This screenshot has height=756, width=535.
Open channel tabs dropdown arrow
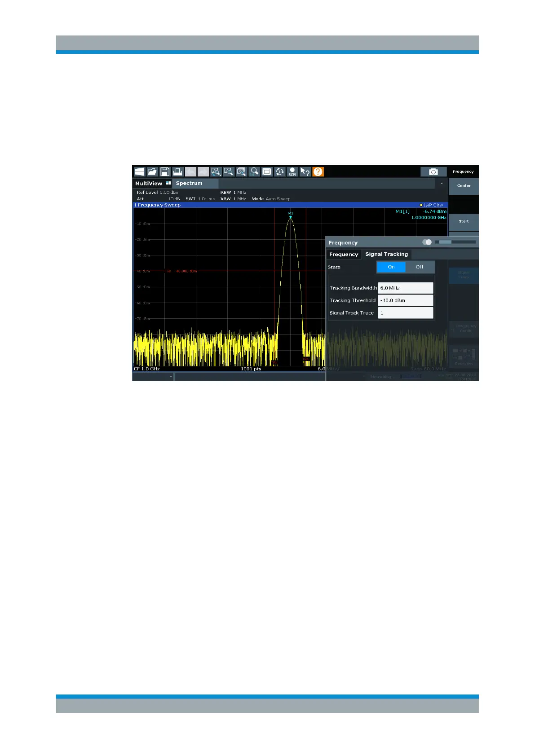click(442, 183)
